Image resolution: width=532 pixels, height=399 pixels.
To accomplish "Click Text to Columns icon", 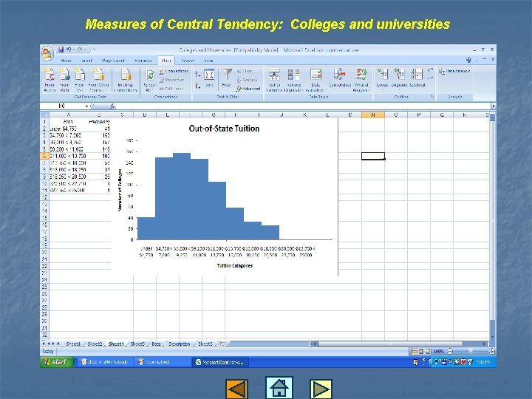I will point(274,80).
